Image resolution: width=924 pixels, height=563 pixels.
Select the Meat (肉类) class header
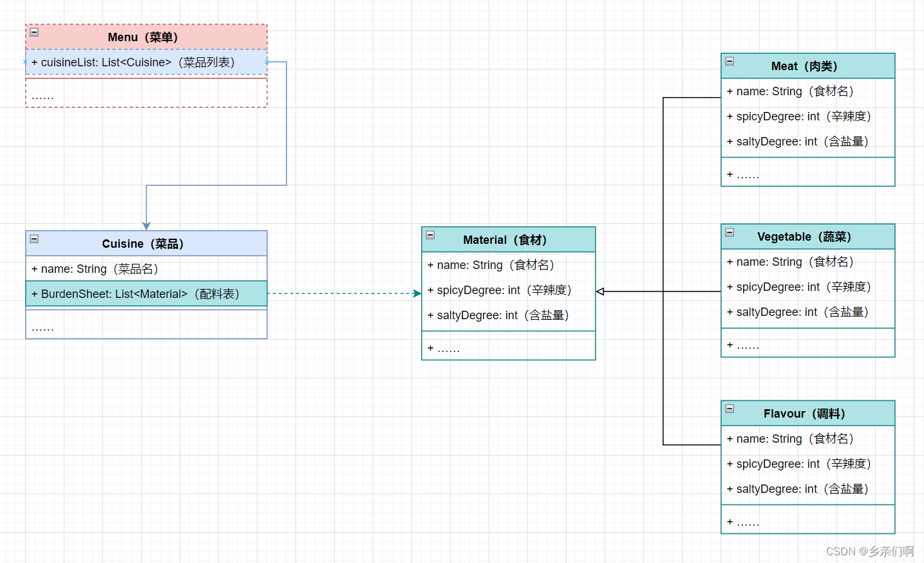coord(808,66)
